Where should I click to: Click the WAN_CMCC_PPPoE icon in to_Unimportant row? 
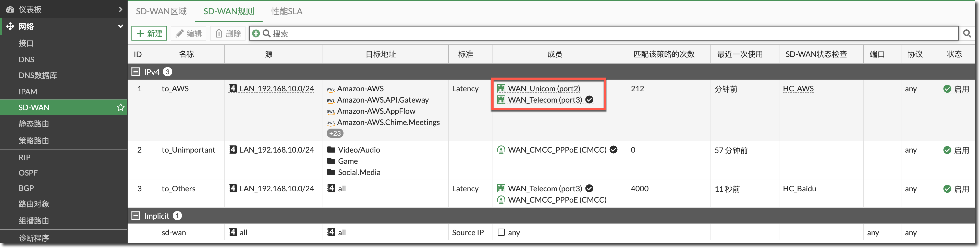(x=501, y=150)
